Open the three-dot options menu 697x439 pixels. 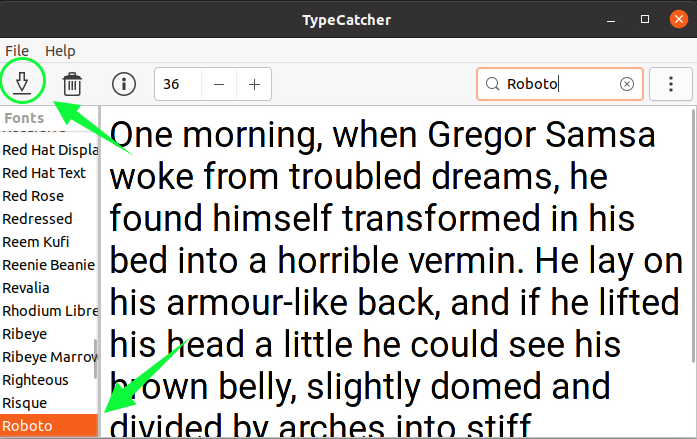(669, 85)
